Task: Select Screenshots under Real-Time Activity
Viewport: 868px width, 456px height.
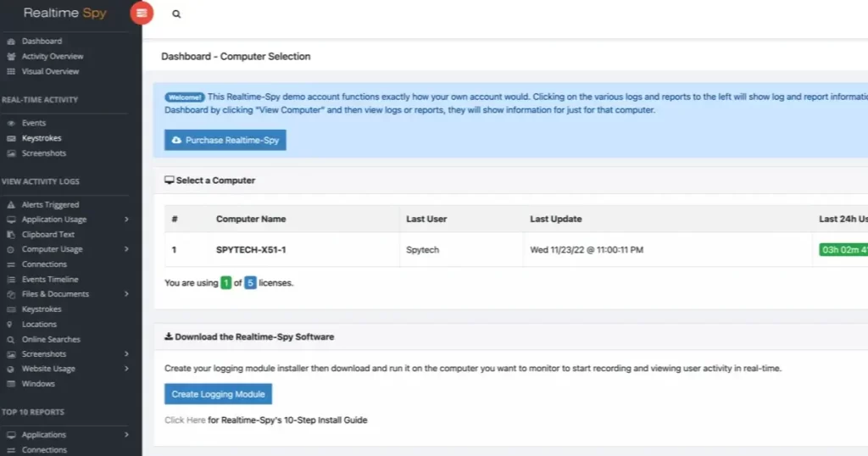Action: point(44,153)
